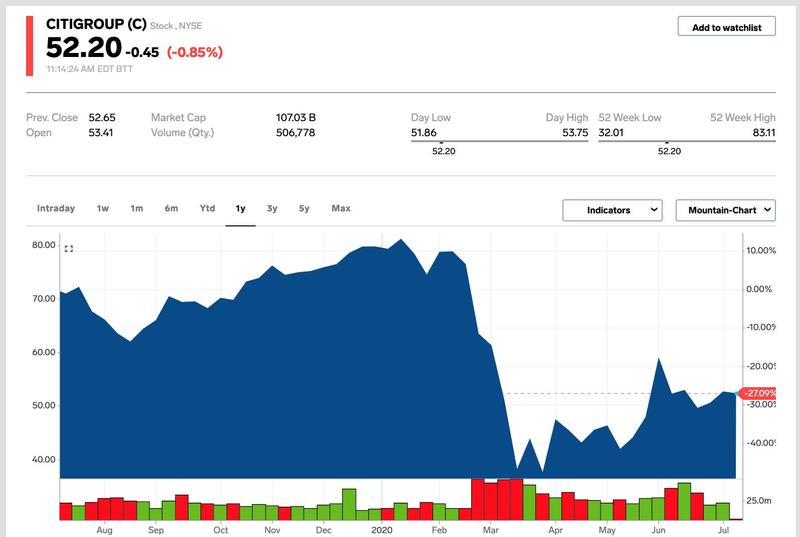The height and width of the screenshot is (537, 800).
Task: Click the 40.00 y-axis price label
Action: tap(43, 459)
